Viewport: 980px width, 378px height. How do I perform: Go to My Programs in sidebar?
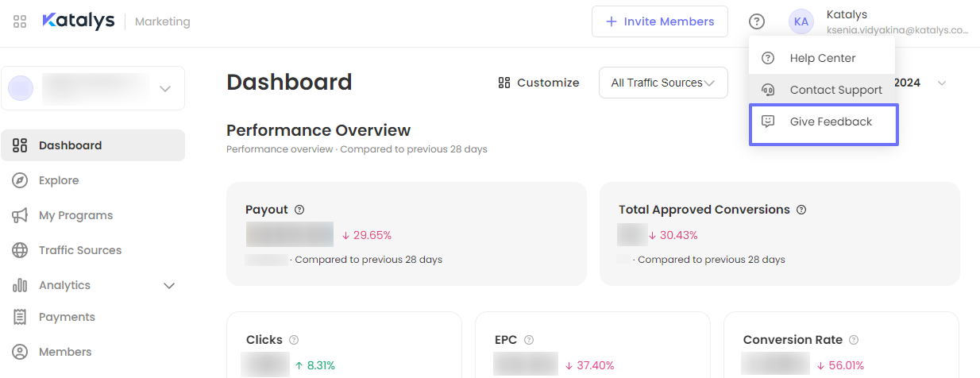(75, 215)
